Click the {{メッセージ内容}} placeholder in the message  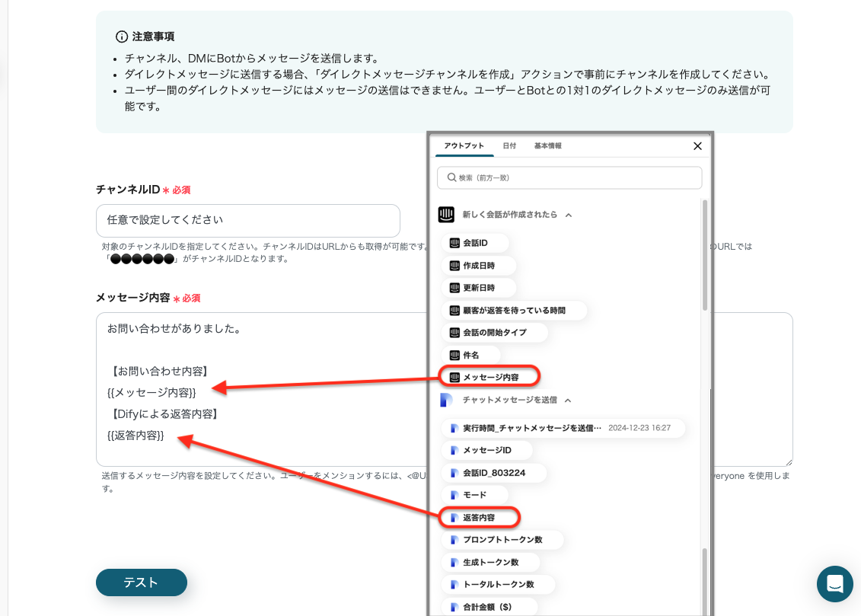(x=151, y=393)
